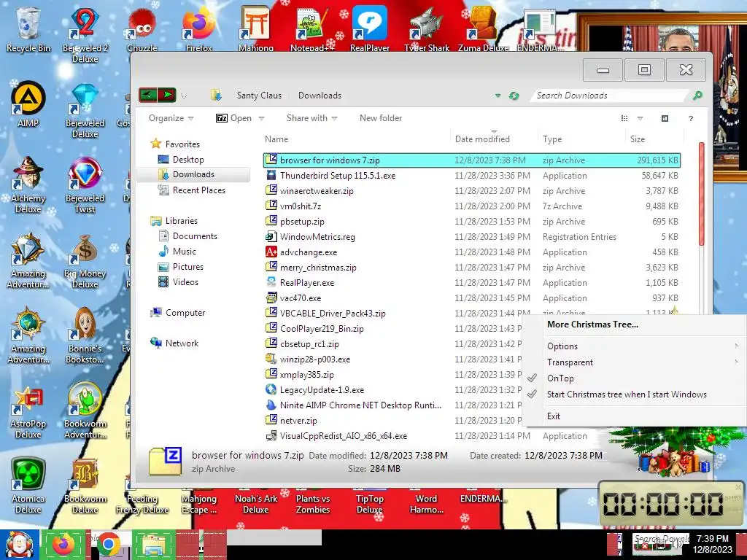The height and width of the screenshot is (560, 747).
Task: Open the Organize dropdown menu
Action: coord(171,118)
